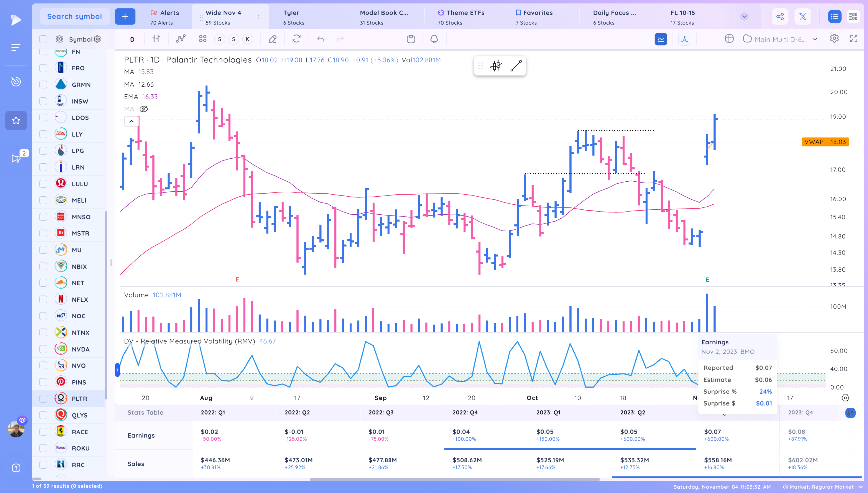The width and height of the screenshot is (868, 493).
Task: Open announcements megaphone sidebar icon
Action: coord(16,158)
